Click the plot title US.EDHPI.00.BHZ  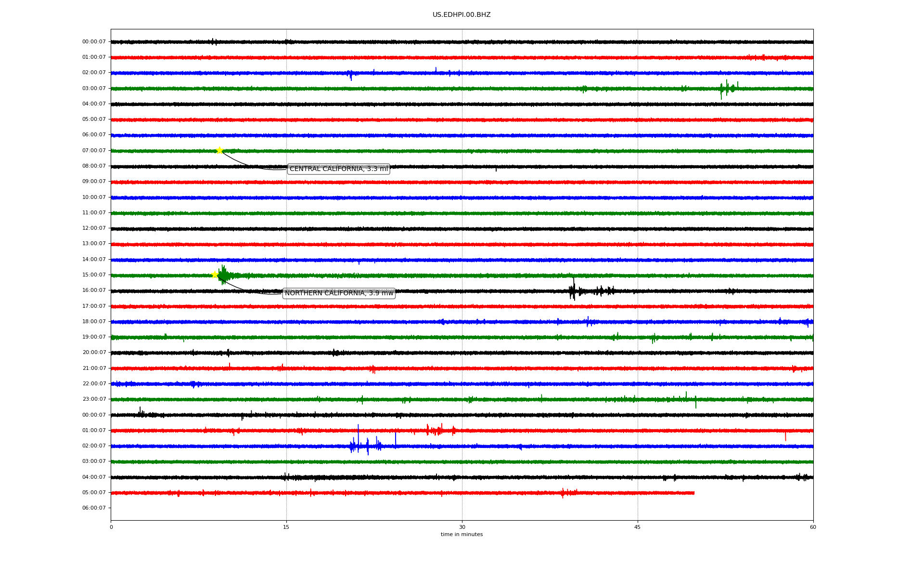[462, 15]
